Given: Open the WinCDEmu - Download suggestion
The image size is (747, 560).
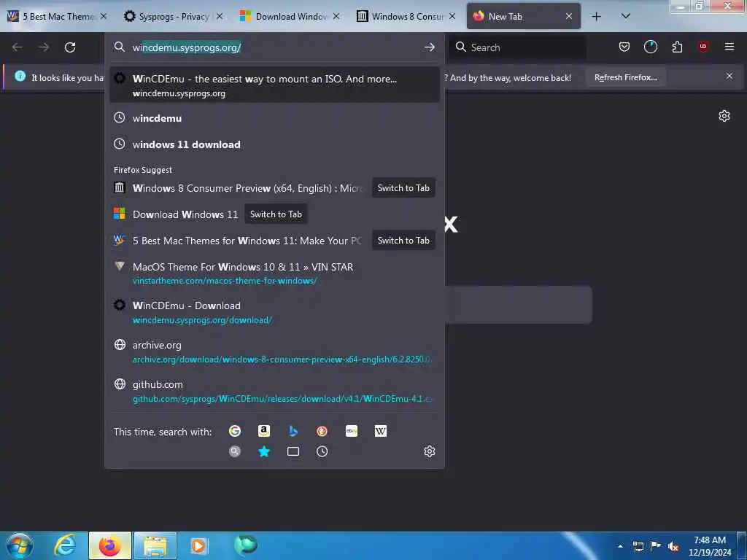Looking at the screenshot, I should click(274, 312).
